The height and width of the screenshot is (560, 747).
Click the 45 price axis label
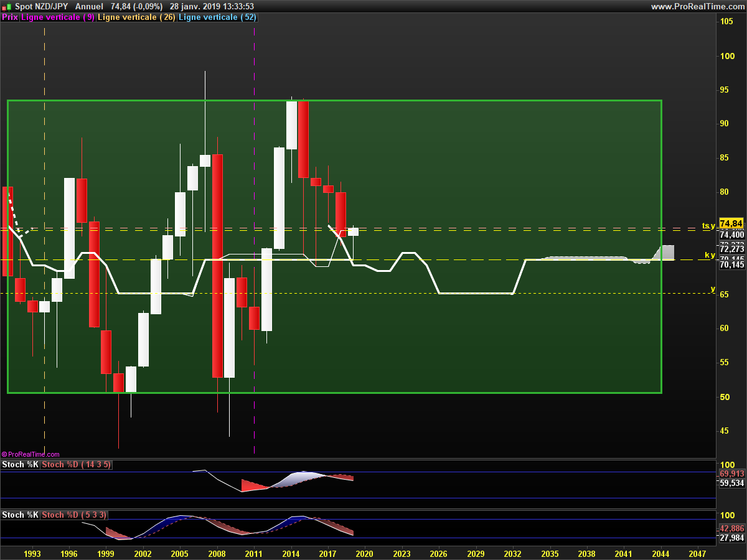click(x=725, y=431)
